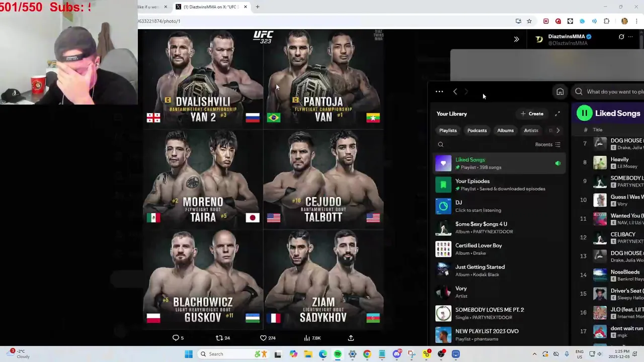Filter library by Artists
Screen dimensions: 644x362
tap(531, 130)
